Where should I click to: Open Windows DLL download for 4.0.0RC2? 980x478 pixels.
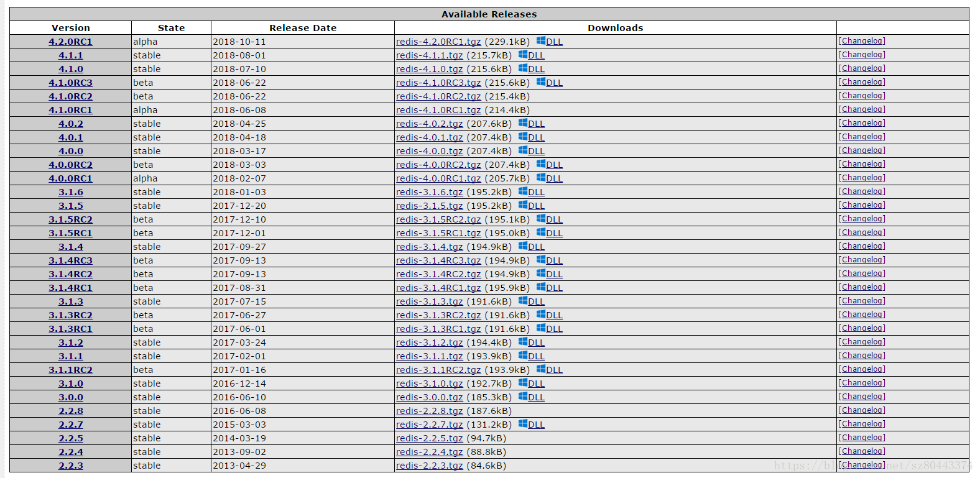point(550,165)
